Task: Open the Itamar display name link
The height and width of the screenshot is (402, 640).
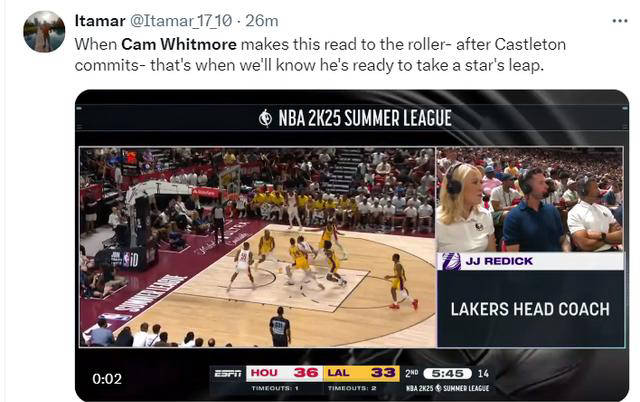Action: coord(100,21)
